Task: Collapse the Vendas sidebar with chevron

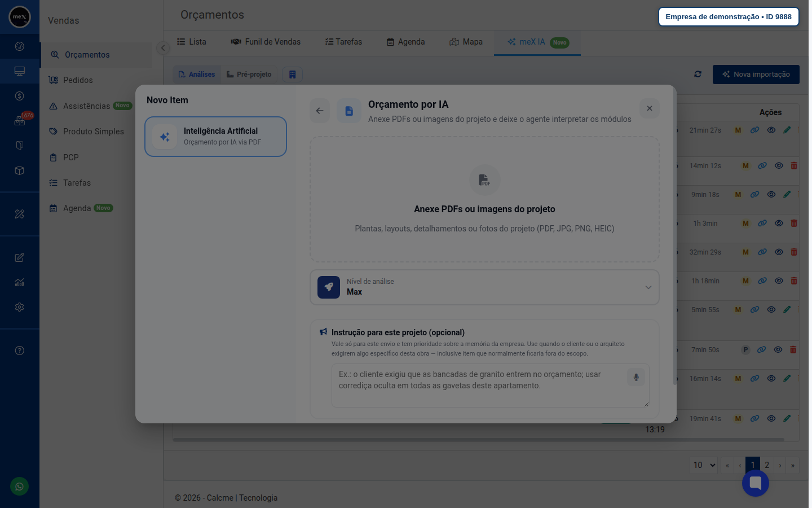Action: click(x=163, y=48)
